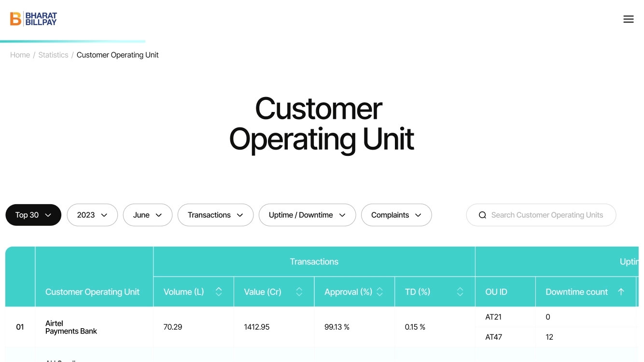Viewport: 644px width, 362px height.
Task: Click the Customer Operating Unit column header
Action: [x=92, y=292]
